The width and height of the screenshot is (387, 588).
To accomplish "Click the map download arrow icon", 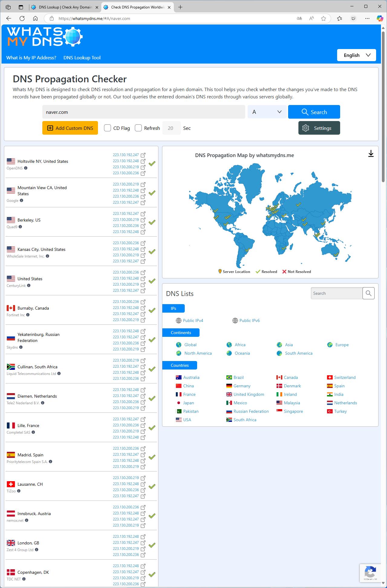I will (371, 154).
